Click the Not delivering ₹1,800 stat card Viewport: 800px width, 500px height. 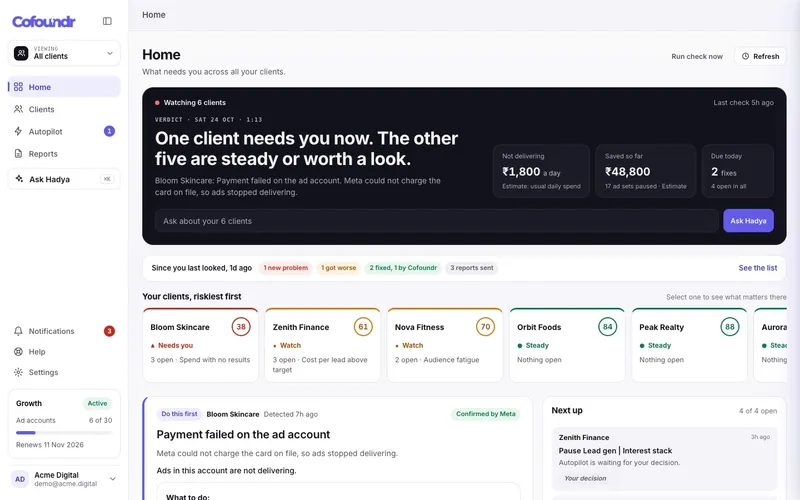[541, 171]
